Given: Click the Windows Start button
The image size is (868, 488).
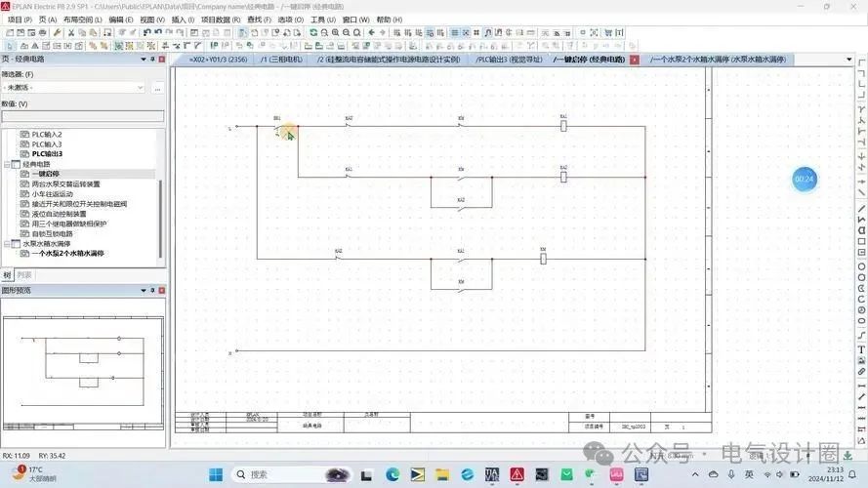Looking at the screenshot, I should click(x=215, y=474).
